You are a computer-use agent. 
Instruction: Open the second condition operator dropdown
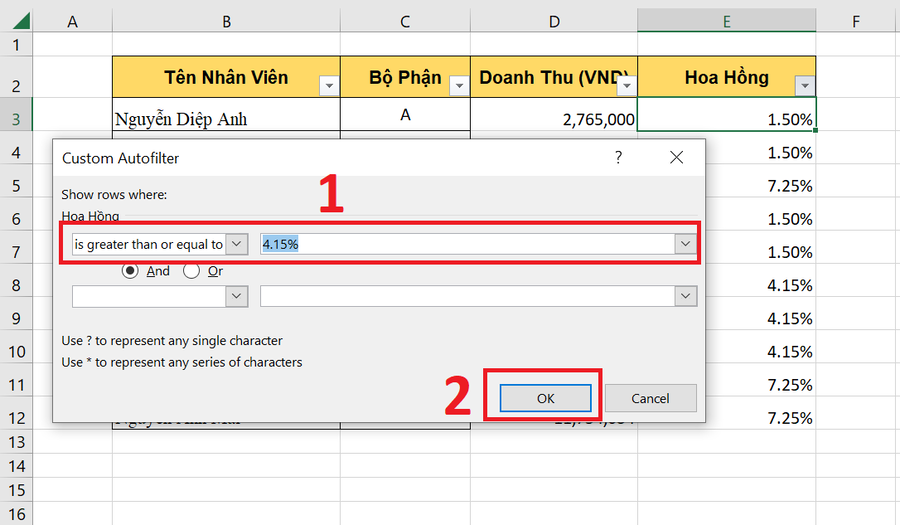point(236,296)
